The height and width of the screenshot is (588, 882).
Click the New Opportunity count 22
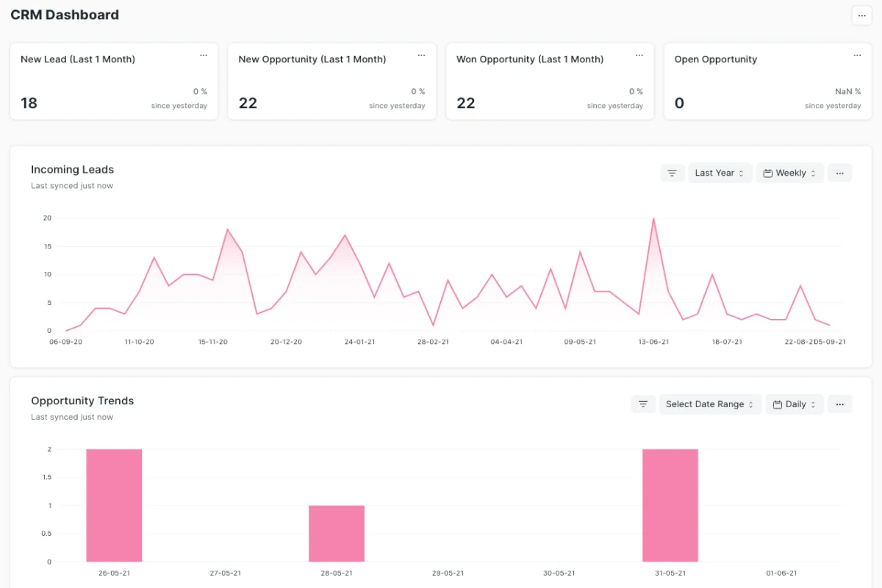[x=248, y=103]
